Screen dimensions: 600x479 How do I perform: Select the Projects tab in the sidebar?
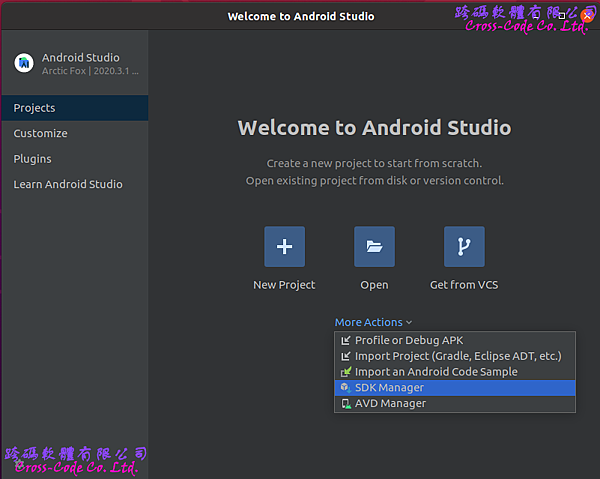point(75,108)
